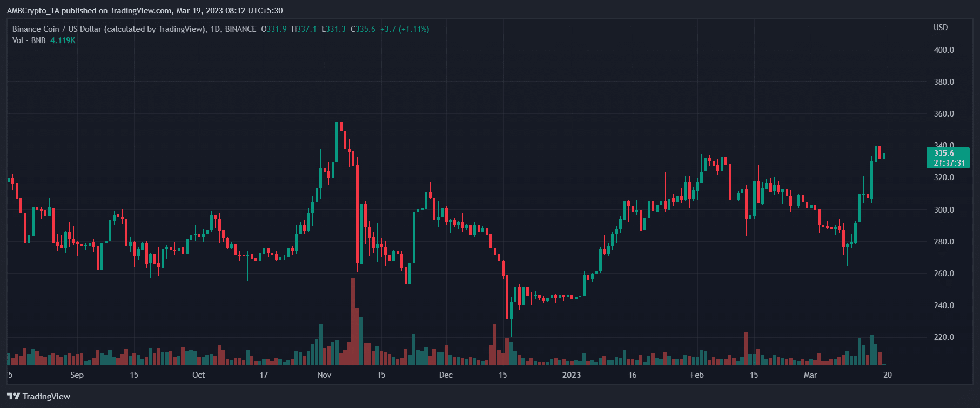Click the Mar label on time axis
This screenshot has width=980, height=408.
[810, 375]
